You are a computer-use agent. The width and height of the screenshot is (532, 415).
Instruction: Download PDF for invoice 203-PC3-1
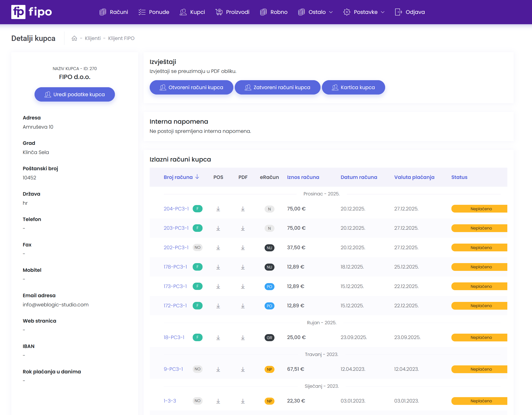pos(243,228)
